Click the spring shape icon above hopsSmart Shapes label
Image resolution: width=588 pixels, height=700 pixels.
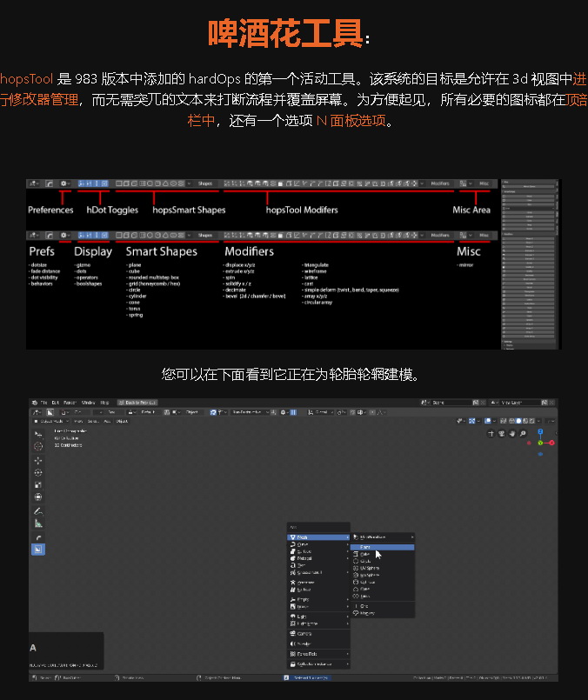(181, 183)
